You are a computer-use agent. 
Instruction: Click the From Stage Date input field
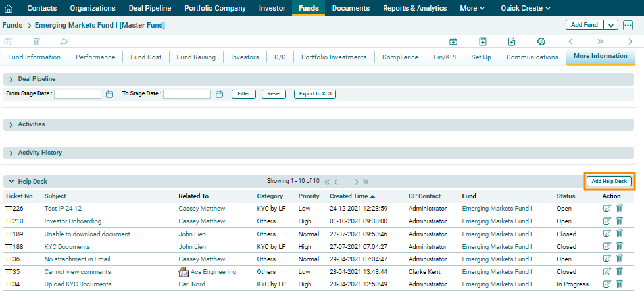click(78, 94)
